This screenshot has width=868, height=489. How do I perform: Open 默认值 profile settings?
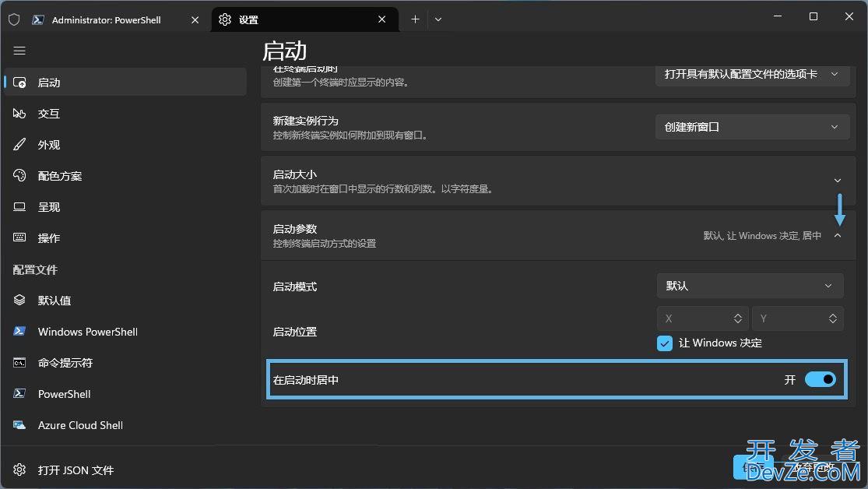(125, 300)
